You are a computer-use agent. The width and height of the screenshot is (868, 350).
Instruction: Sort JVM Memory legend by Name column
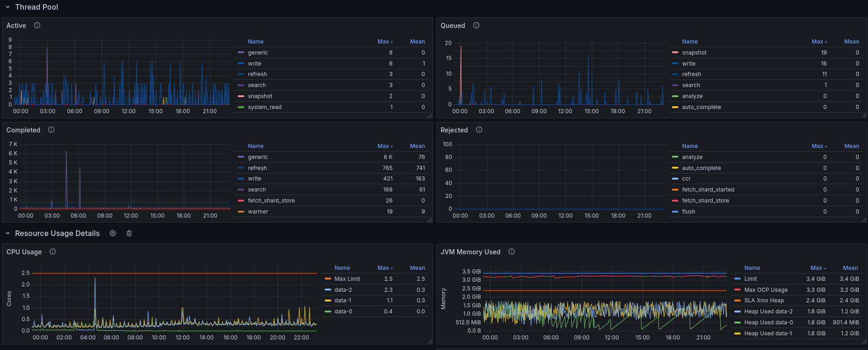point(752,268)
